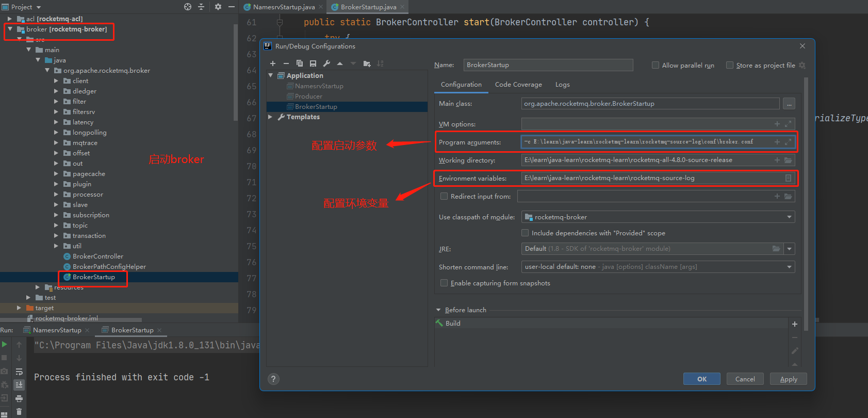Select Producer configuration in tree
The image size is (868, 418).
point(308,97)
